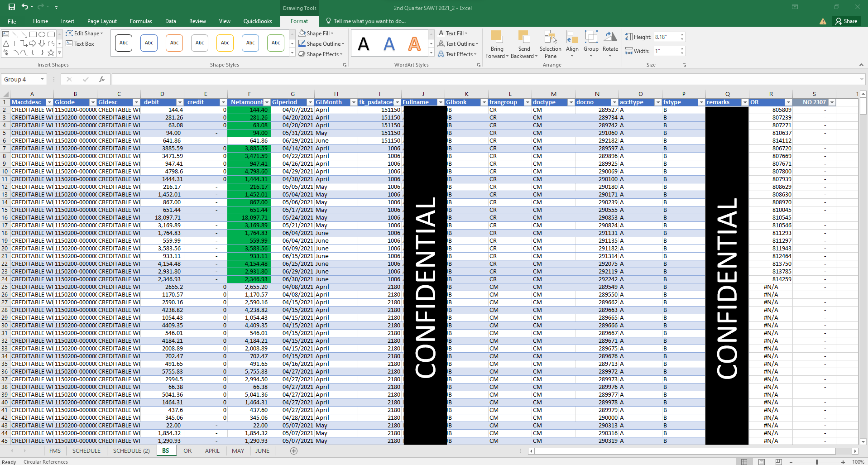Image resolution: width=868 pixels, height=465 pixels.
Task: Open the Size dialog launcher
Action: 684,65
